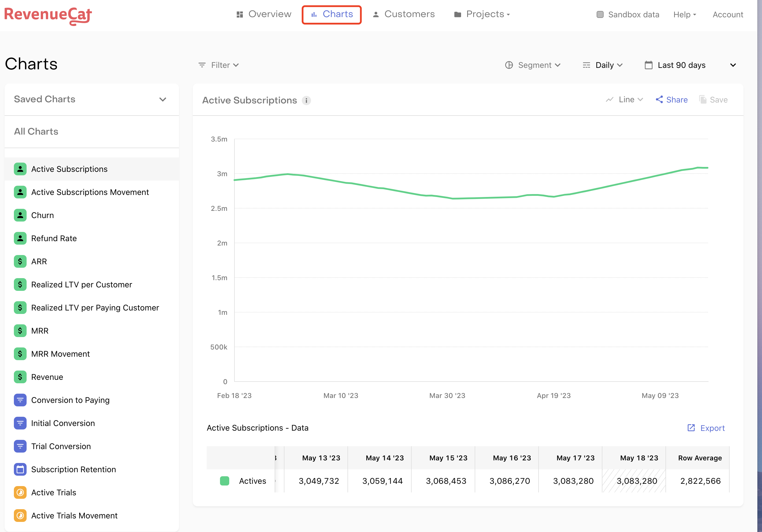Click the RevenueCat logo

click(x=48, y=15)
